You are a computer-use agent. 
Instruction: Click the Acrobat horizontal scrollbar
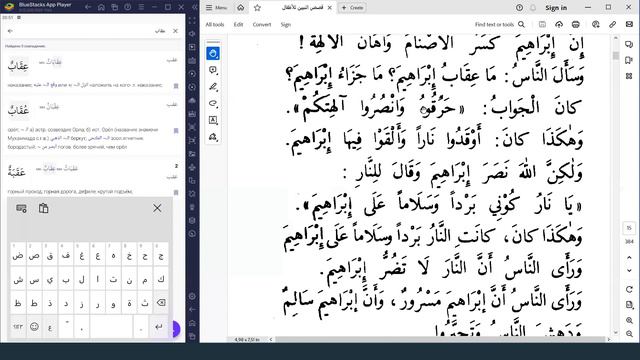pyautogui.click(x=440, y=339)
